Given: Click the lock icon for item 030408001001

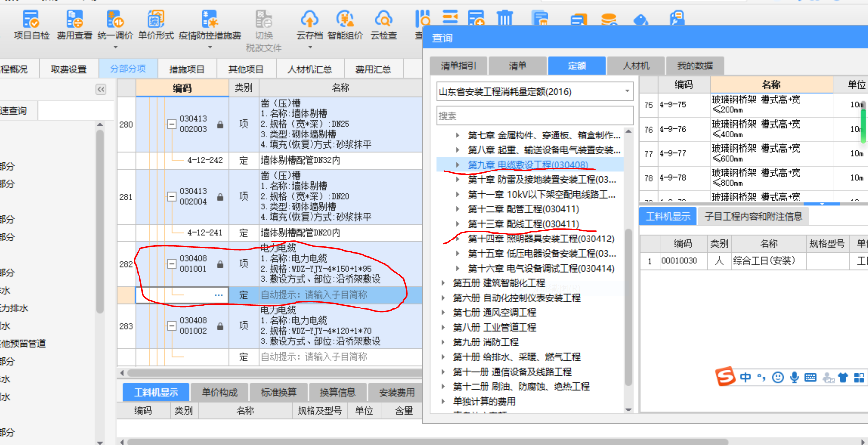Looking at the screenshot, I should point(220,264).
